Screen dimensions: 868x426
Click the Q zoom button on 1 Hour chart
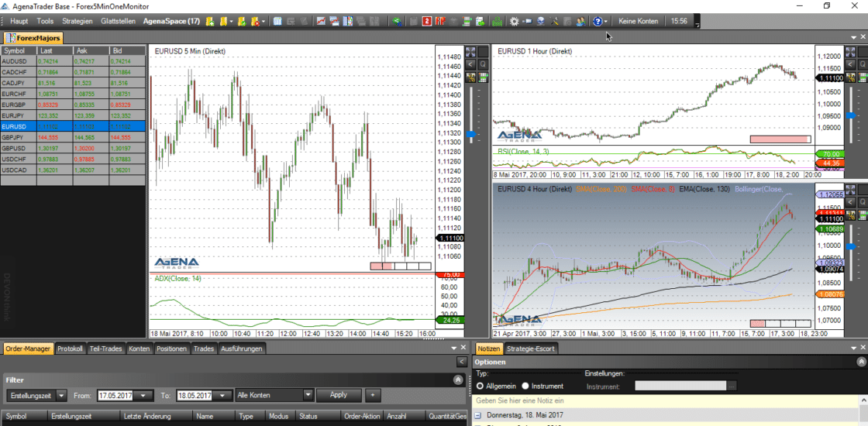click(863, 64)
